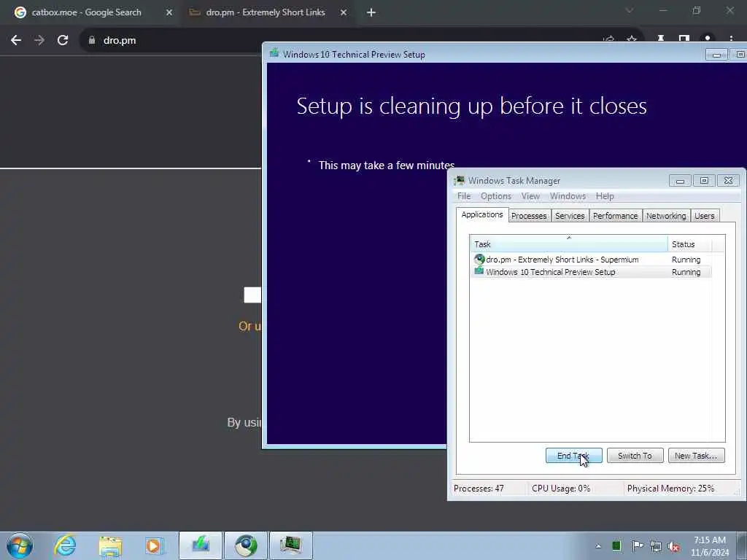The width and height of the screenshot is (747, 560).
Task: Click the muted volume tray icon
Action: click(673, 547)
